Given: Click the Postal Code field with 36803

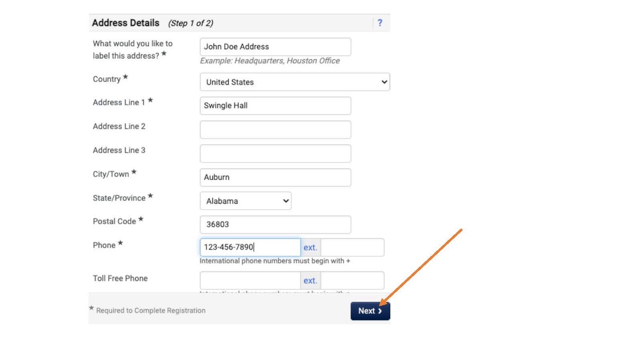Looking at the screenshot, I should (x=275, y=225).
